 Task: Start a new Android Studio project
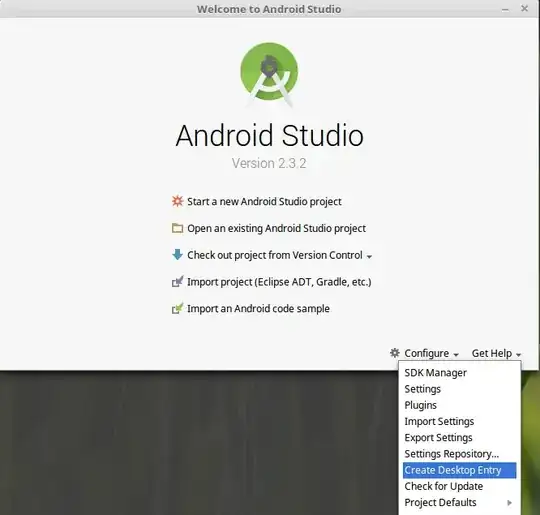264,202
